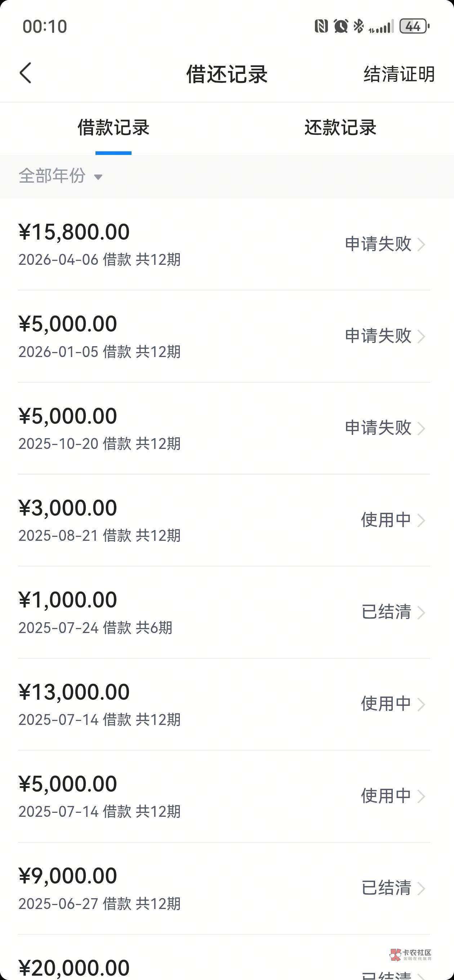The width and height of the screenshot is (454, 980).
Task: Select the 借款记录 tab
Action: [113, 128]
